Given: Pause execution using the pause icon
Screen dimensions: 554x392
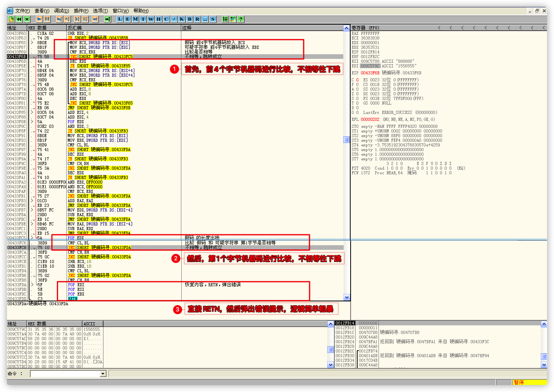Looking at the screenshot, I should point(47,19).
